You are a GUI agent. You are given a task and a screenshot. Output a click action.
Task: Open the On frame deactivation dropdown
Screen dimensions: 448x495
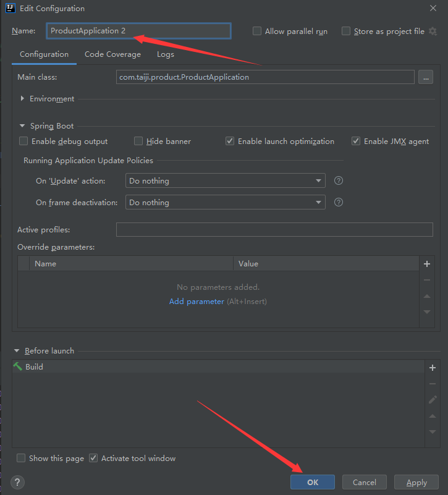(x=226, y=202)
